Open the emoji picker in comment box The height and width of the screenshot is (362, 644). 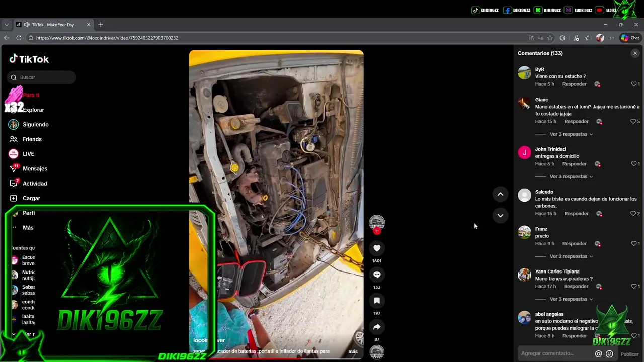[x=609, y=354]
